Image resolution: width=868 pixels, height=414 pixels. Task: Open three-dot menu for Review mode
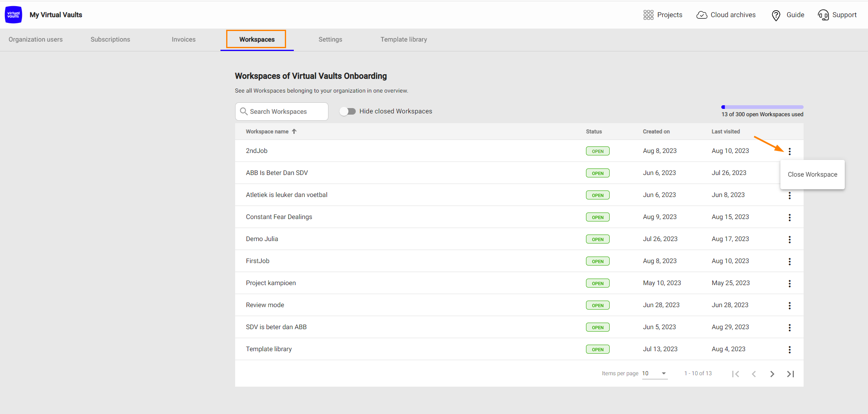tap(790, 306)
